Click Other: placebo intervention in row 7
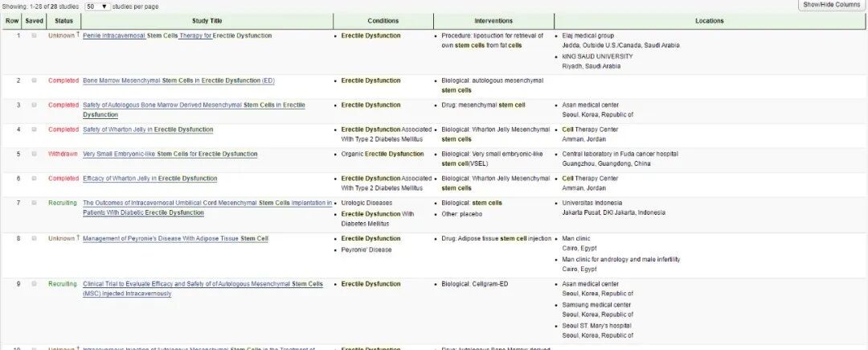The height and width of the screenshot is (350, 868). [461, 214]
